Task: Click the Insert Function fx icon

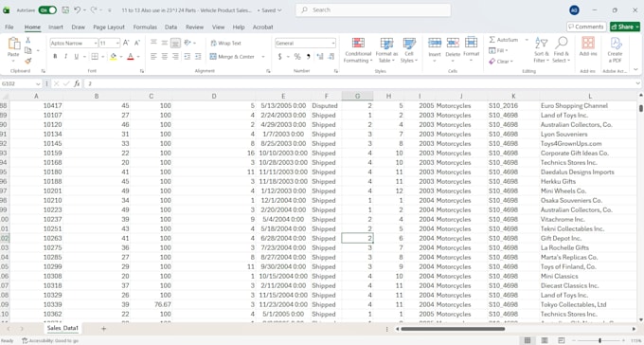Action: (77, 83)
